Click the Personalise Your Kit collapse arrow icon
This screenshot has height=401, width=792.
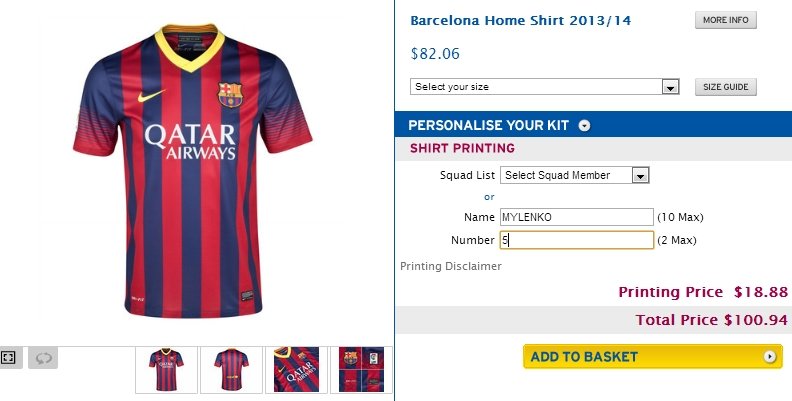click(x=585, y=125)
